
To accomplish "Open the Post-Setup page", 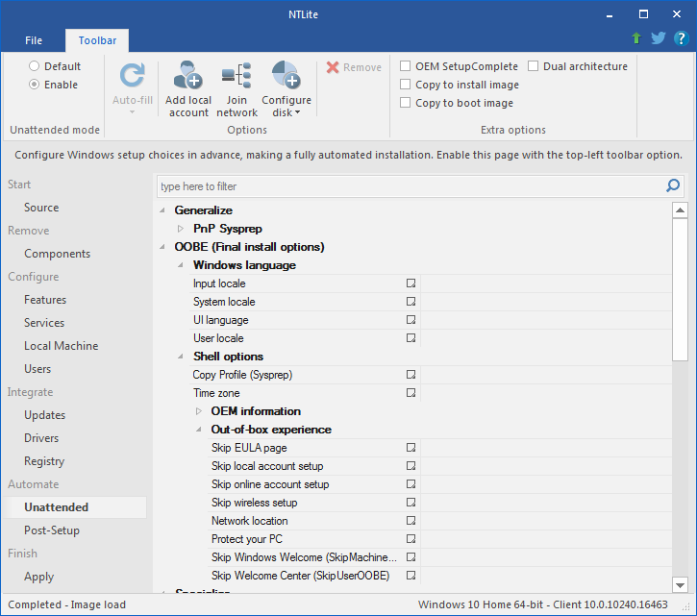I will coord(52,530).
